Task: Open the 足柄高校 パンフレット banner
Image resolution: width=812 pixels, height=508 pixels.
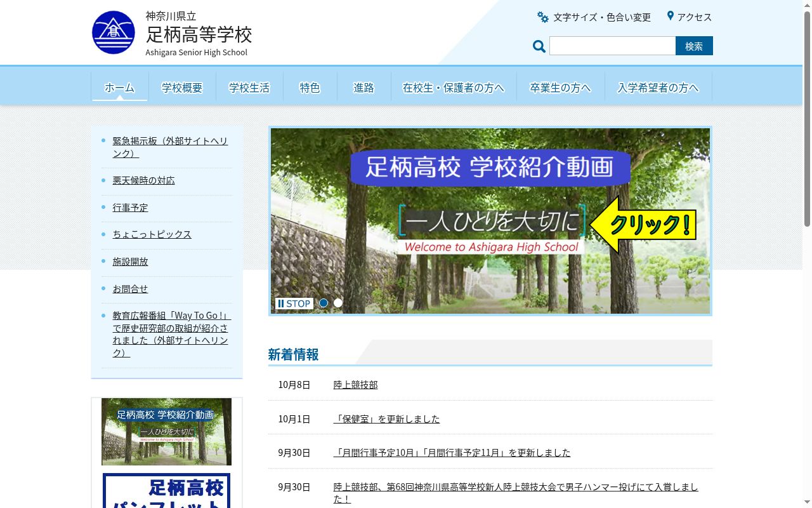Action: click(166, 490)
